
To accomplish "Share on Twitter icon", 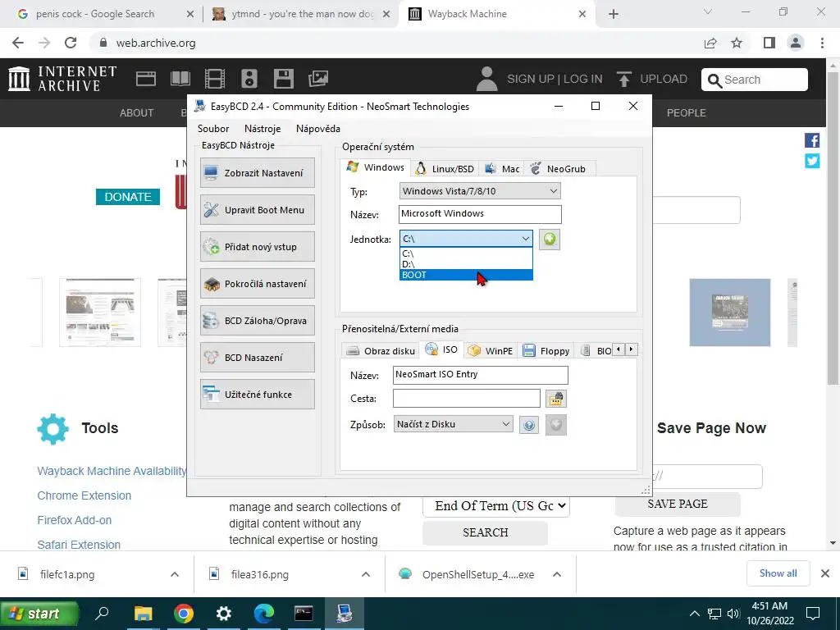I will coord(812,161).
